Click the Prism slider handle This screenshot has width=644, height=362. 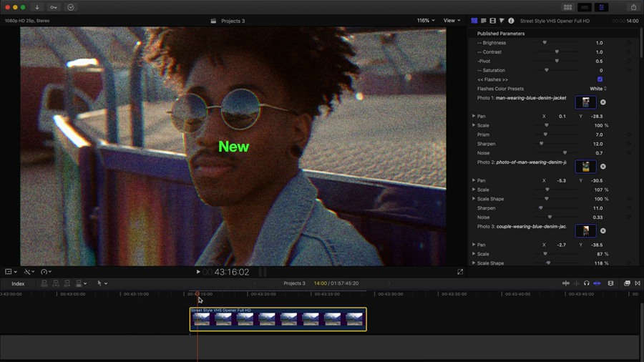(x=545, y=134)
